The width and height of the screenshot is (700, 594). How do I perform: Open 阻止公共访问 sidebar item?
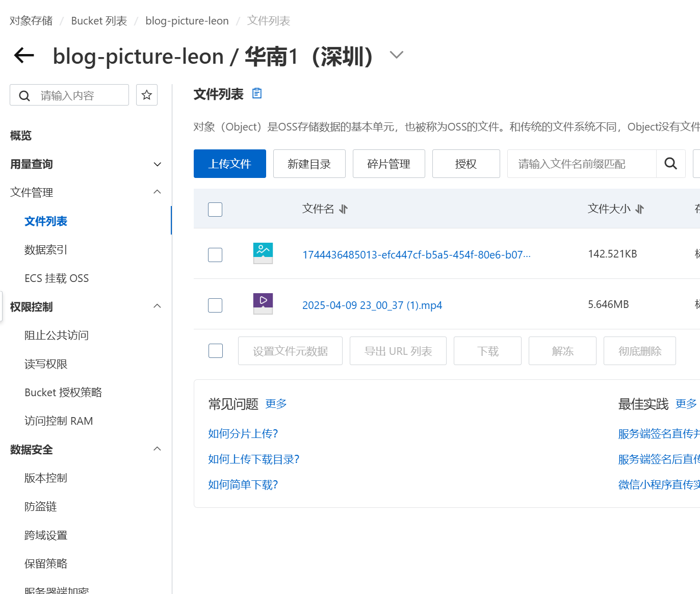click(57, 335)
